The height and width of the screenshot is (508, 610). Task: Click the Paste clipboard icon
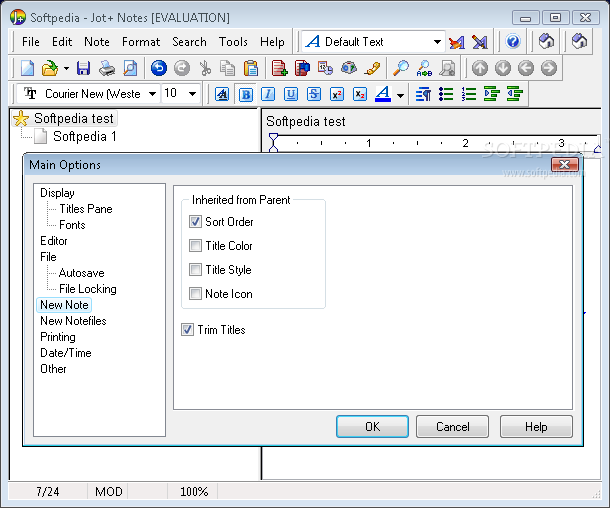251,68
